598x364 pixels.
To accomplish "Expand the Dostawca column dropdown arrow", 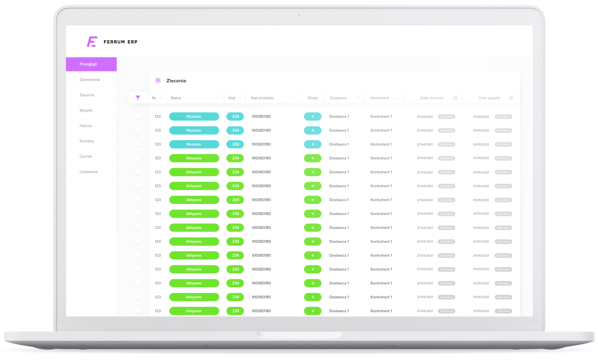I will pos(358,98).
